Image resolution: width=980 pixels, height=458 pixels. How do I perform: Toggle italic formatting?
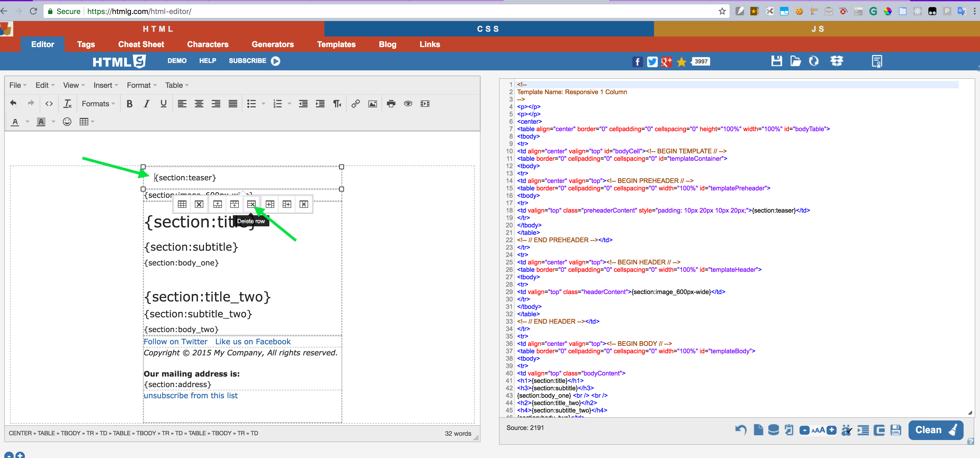pos(147,103)
